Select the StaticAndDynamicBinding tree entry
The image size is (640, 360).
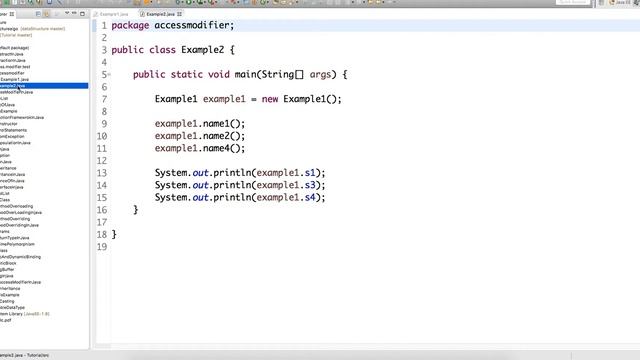point(20,257)
